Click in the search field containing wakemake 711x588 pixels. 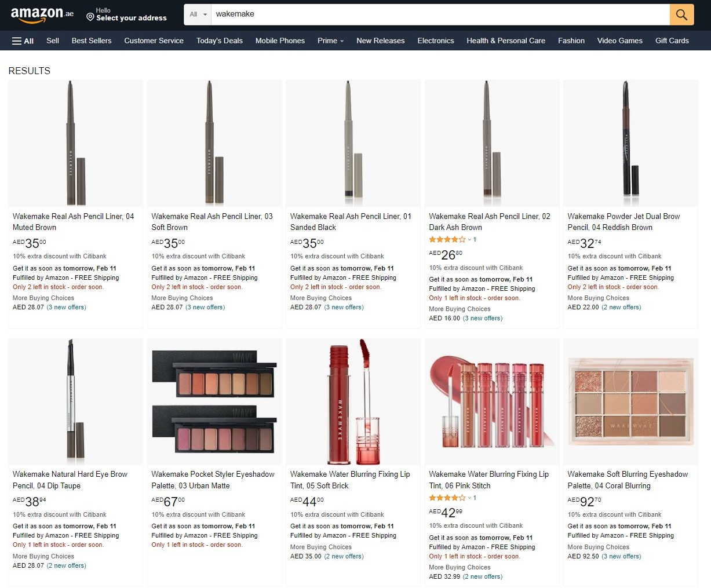tap(440, 14)
